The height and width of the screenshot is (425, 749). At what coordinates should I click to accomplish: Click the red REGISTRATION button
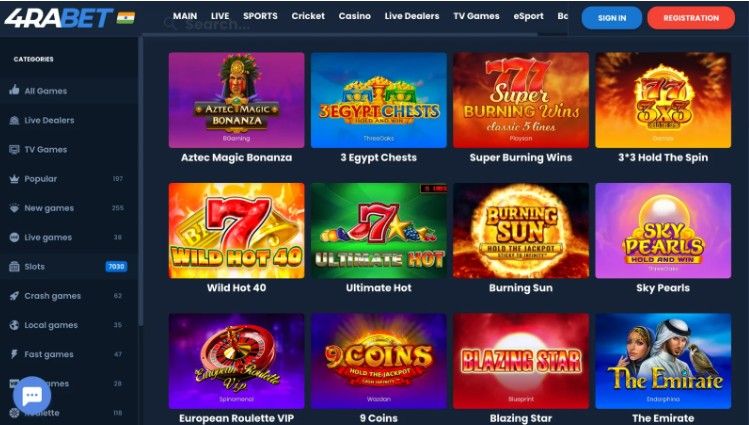click(x=691, y=18)
